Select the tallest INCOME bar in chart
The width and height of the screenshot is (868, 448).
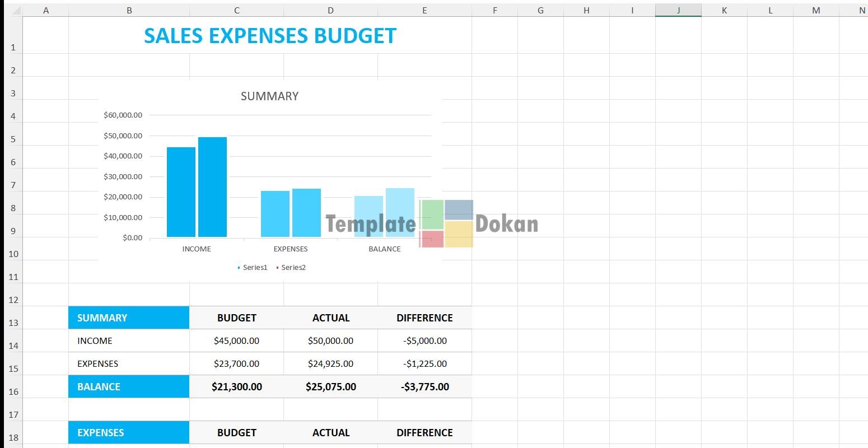click(x=212, y=187)
